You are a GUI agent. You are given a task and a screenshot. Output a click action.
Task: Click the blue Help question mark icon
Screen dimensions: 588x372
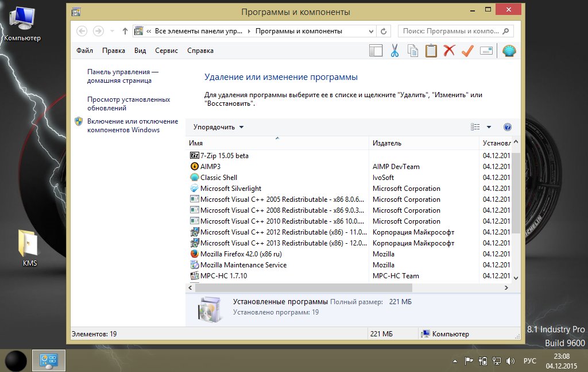coord(508,127)
